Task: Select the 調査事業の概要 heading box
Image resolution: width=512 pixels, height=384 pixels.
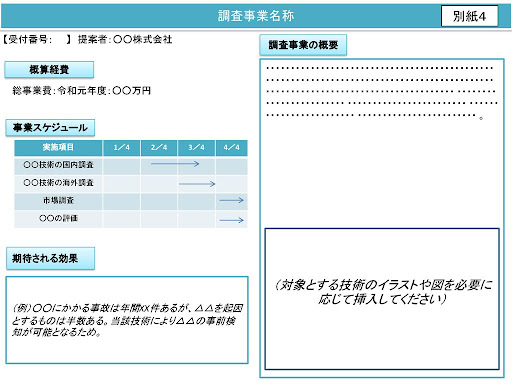Action: [303, 45]
